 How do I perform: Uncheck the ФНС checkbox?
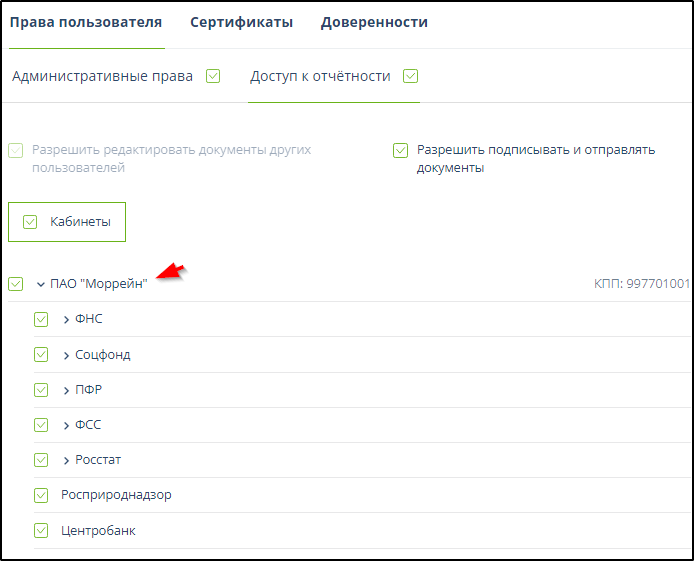[x=41, y=320]
